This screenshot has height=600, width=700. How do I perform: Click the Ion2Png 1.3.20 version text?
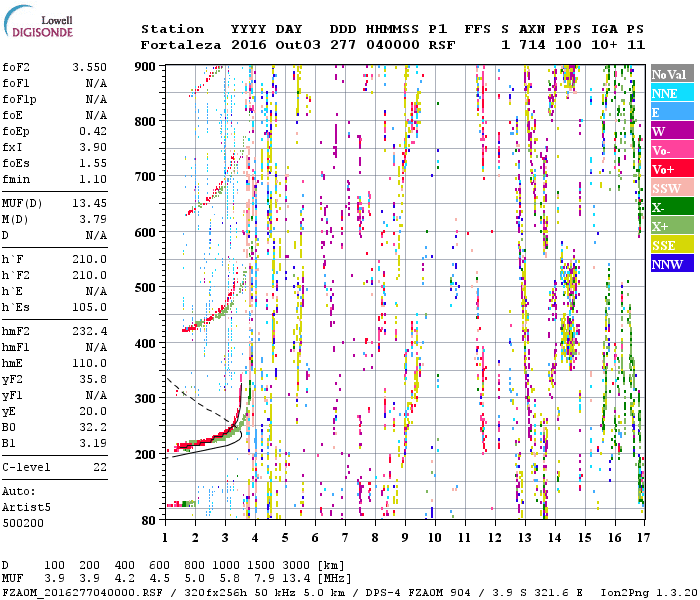coord(648,592)
